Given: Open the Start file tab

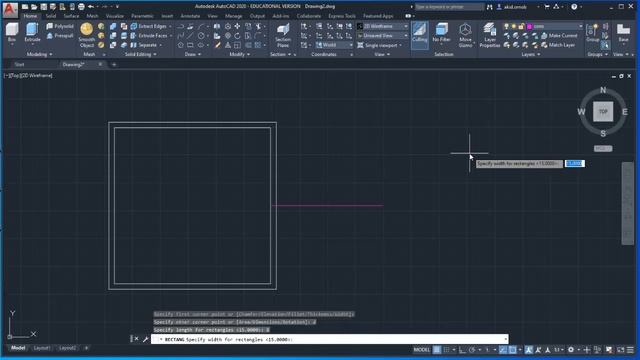Looking at the screenshot, I should (19, 64).
